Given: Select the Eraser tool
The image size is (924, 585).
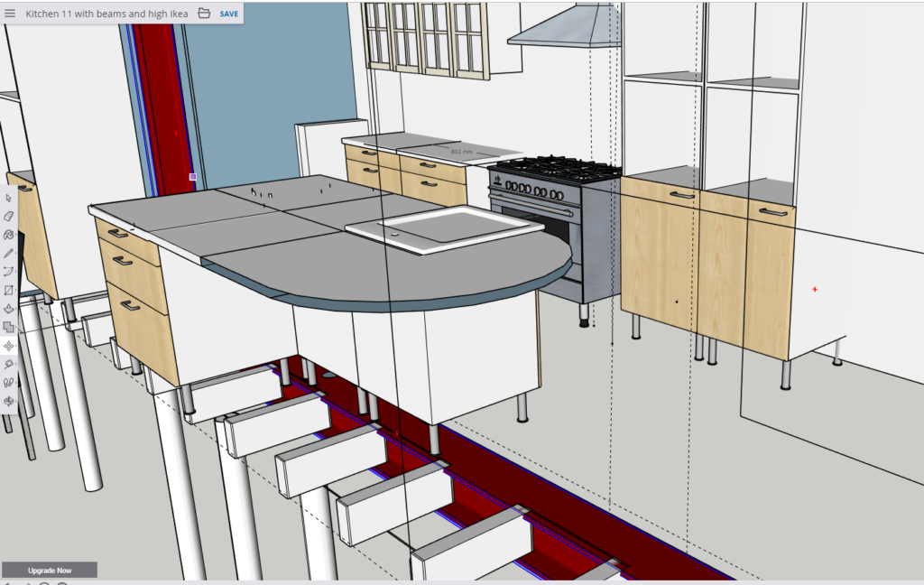Looking at the screenshot, I should 9,217.
